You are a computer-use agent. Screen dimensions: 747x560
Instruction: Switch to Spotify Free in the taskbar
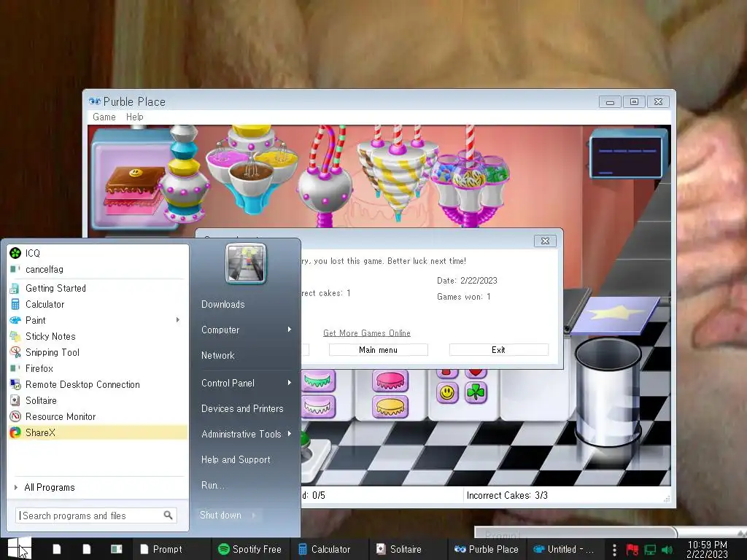(x=249, y=549)
